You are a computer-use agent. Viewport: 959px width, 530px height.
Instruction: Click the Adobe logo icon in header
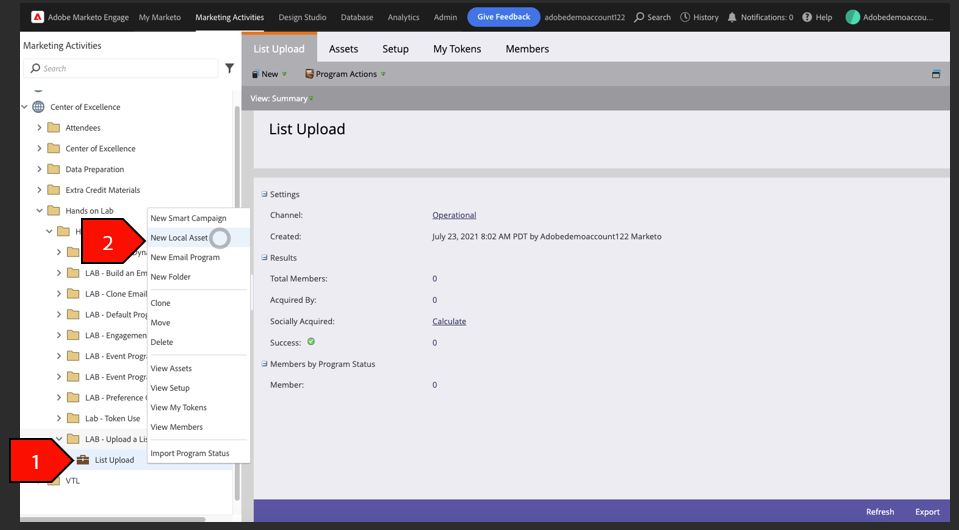tap(37, 17)
